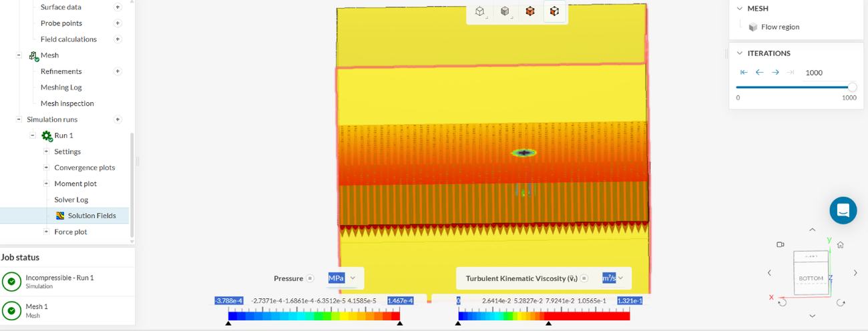This screenshot has width=868, height=331.
Task: Add new Surface data item
Action: (118, 7)
